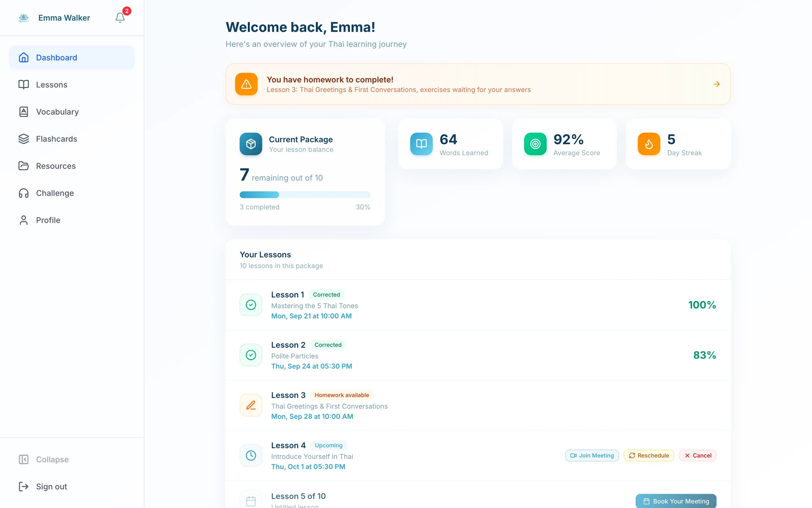Click the 83% score for Lesson 2
This screenshot has height=508, width=812.
tap(705, 355)
